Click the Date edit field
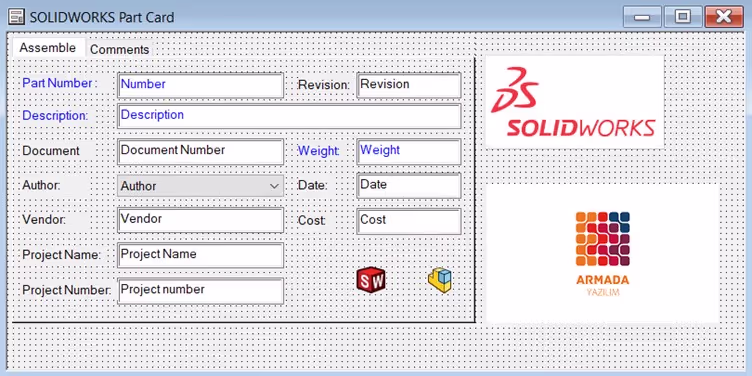Viewport: 752px width, 376px height. coord(409,186)
